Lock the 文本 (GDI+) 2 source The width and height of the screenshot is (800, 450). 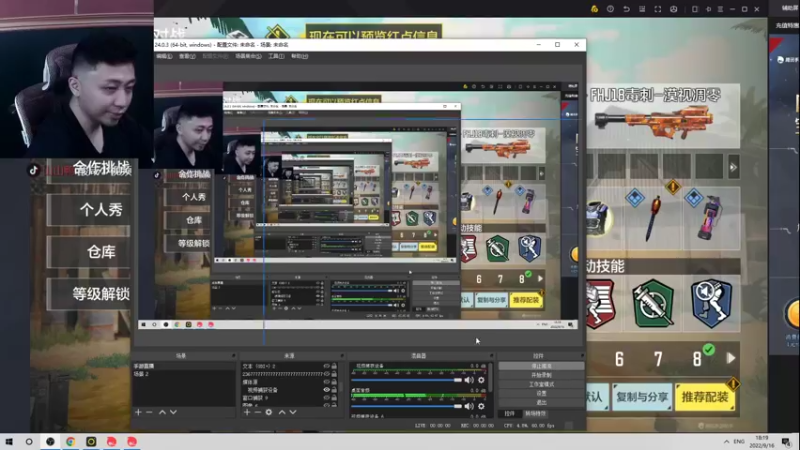click(334, 366)
